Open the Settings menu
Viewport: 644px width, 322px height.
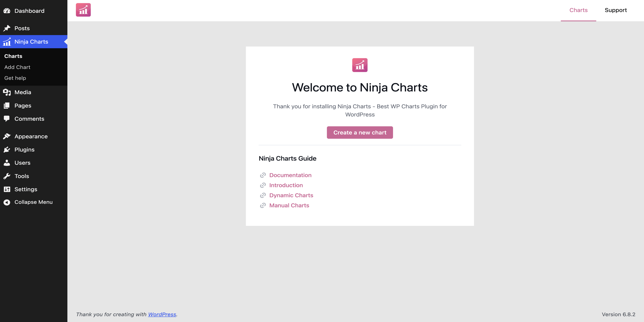[34, 189]
